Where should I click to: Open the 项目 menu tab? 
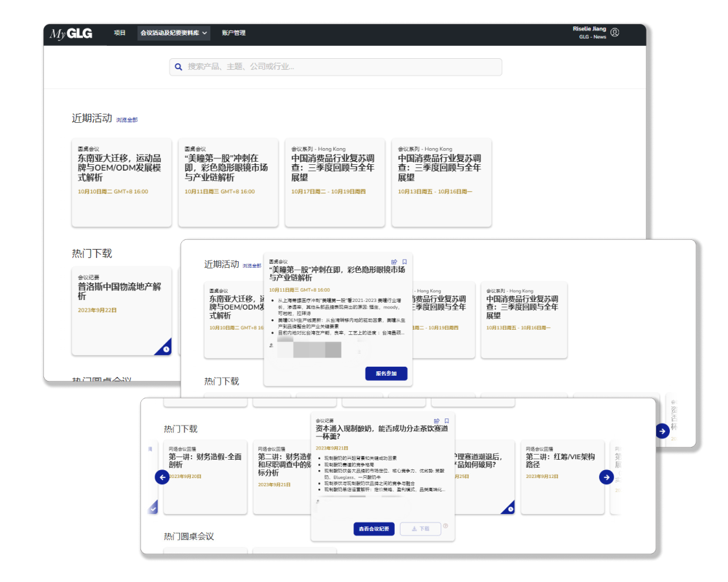tap(120, 33)
